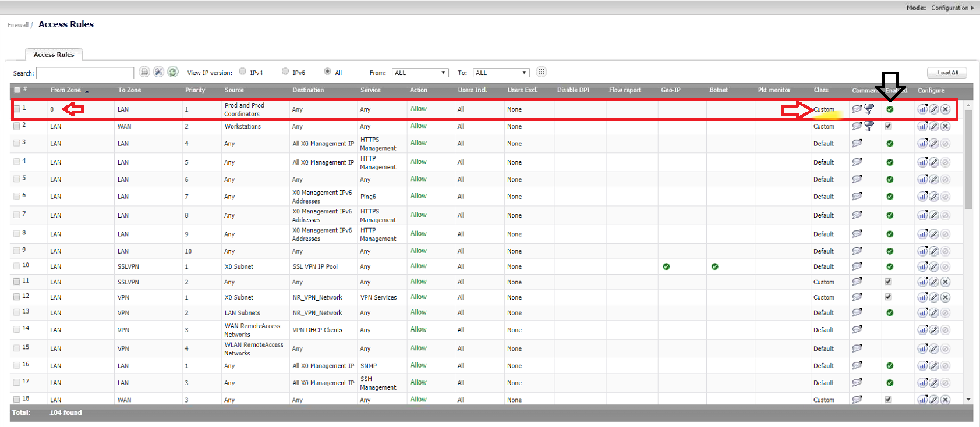Open the To zone dropdown
This screenshot has height=427, width=980.
click(501, 73)
